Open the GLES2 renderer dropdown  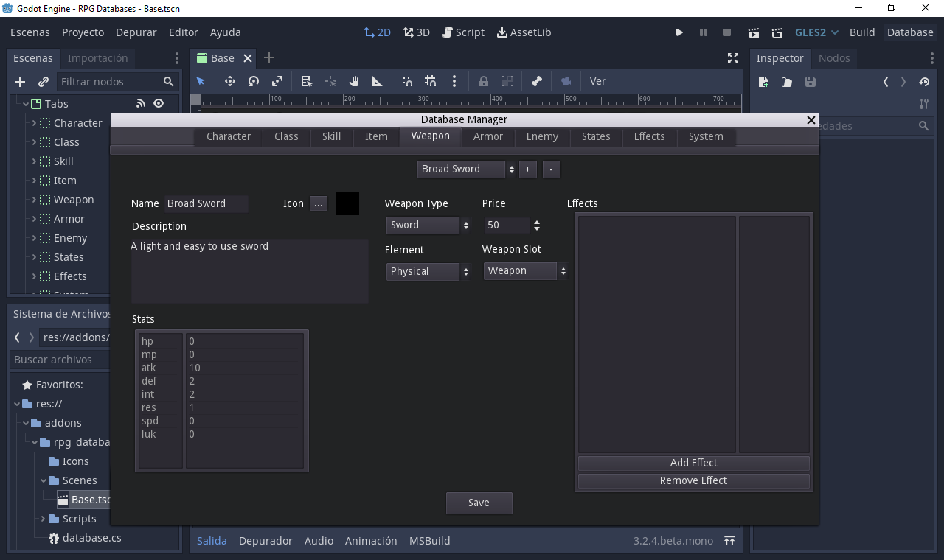pos(816,32)
